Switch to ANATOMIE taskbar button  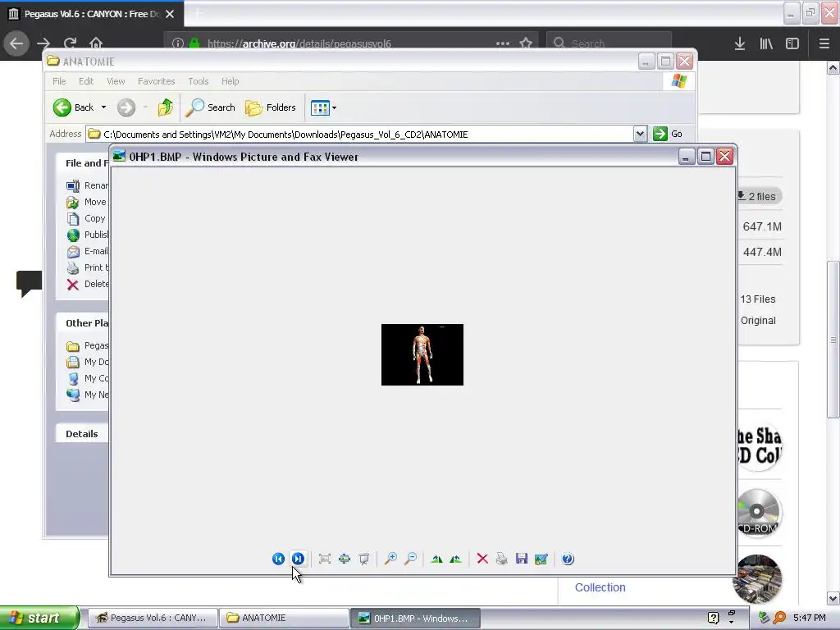pos(283,618)
